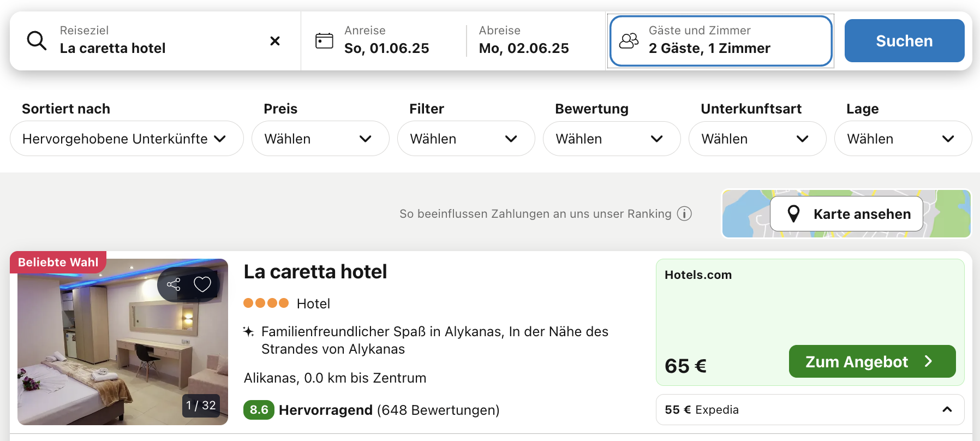Click the search magnifier icon in Reiseziel
Viewport: 980px width, 441px height.
(37, 40)
